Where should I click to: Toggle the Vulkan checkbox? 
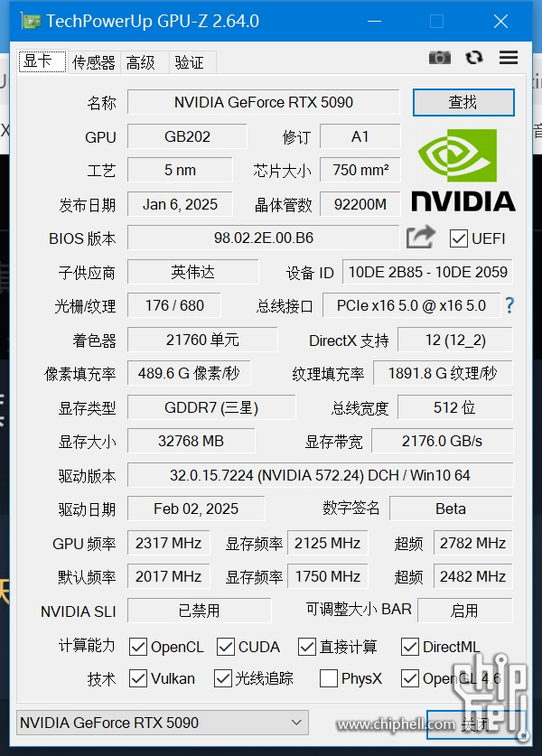point(138,679)
